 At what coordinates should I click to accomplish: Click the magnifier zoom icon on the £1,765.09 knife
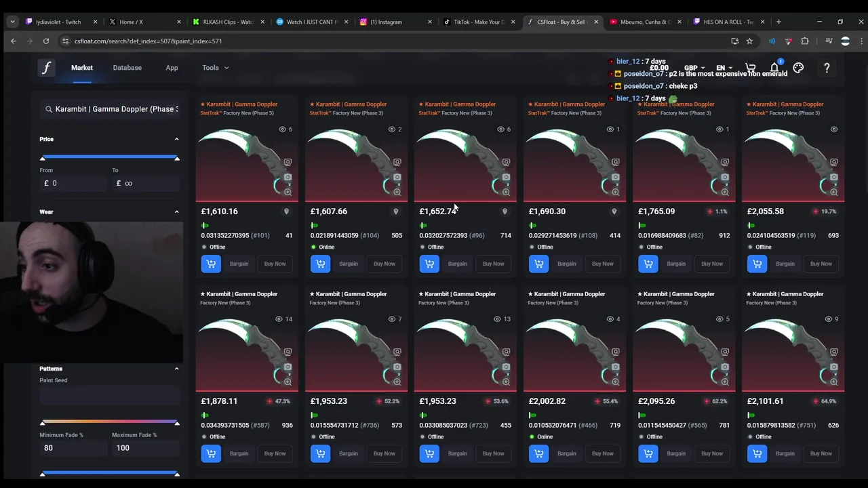(x=724, y=192)
